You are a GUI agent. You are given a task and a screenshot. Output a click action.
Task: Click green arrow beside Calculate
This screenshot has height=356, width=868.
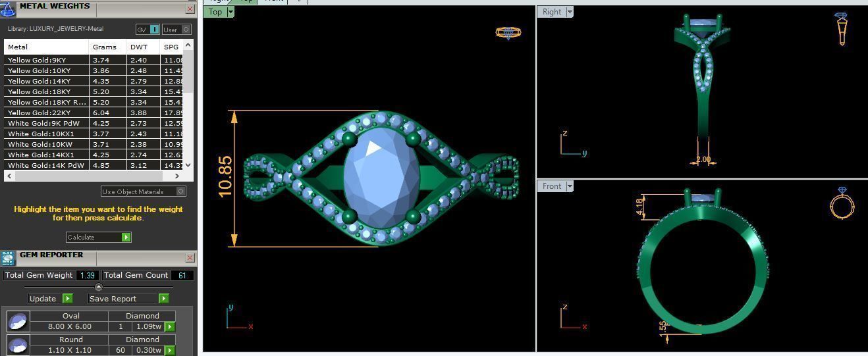click(126, 237)
